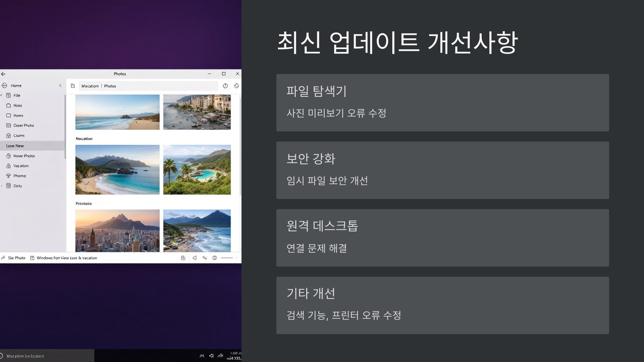Click the sync icon beside the clock
Screen dimensions: 644x362
236,86
